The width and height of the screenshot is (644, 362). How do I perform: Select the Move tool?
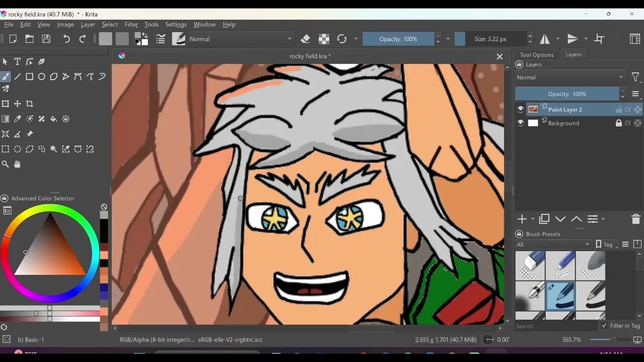[x=18, y=104]
